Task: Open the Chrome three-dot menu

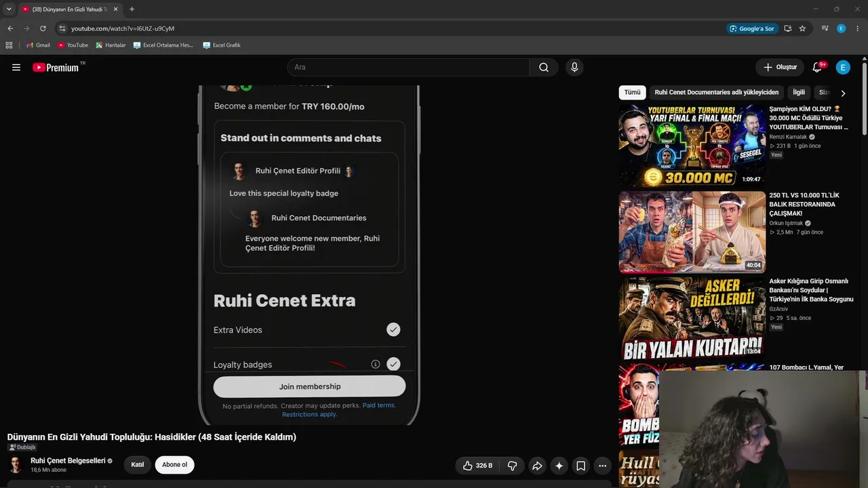Action: [858, 28]
